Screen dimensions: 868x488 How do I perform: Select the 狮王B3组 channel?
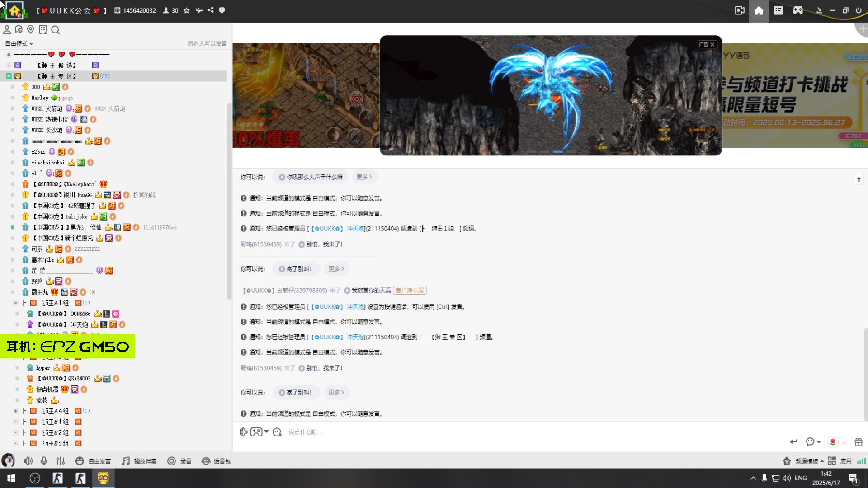click(x=55, y=443)
